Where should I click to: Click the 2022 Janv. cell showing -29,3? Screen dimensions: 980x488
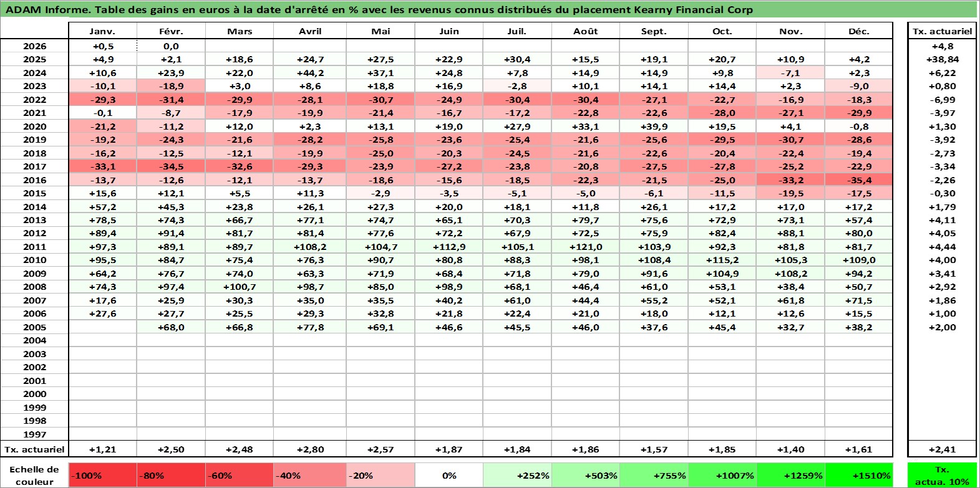click(x=103, y=100)
